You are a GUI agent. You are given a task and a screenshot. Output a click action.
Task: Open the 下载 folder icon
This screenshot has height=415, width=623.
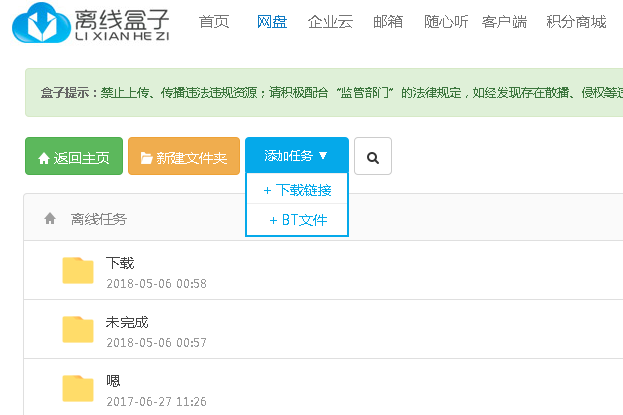78,271
